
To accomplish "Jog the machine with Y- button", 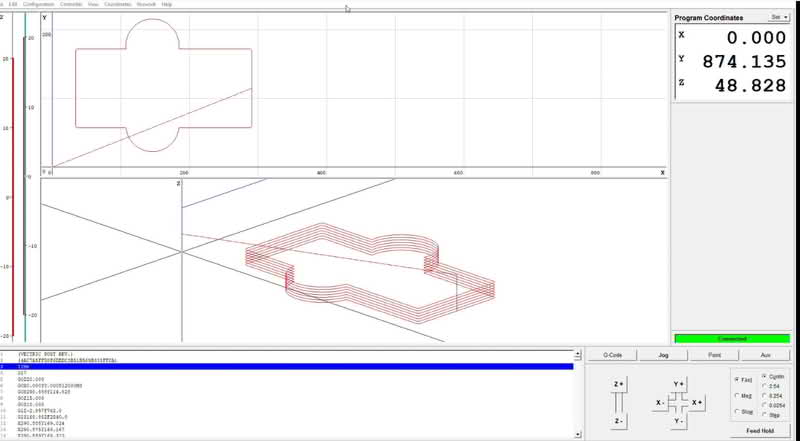I will coord(679,421).
